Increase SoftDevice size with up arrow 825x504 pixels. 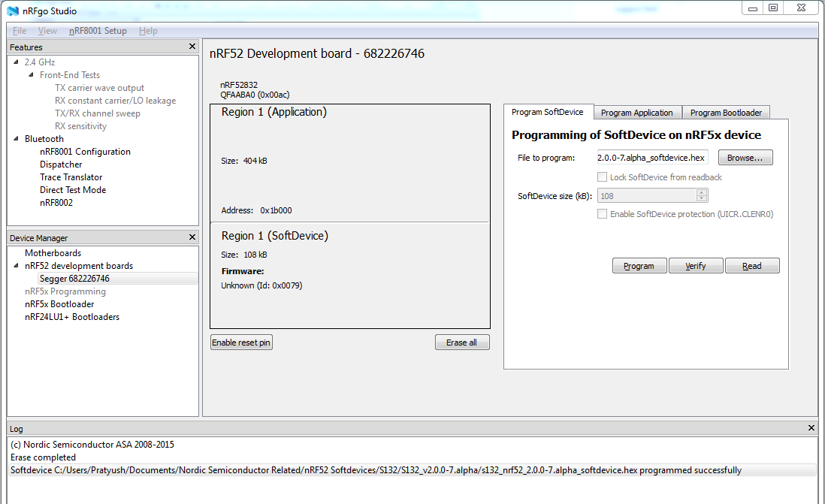[701, 192]
